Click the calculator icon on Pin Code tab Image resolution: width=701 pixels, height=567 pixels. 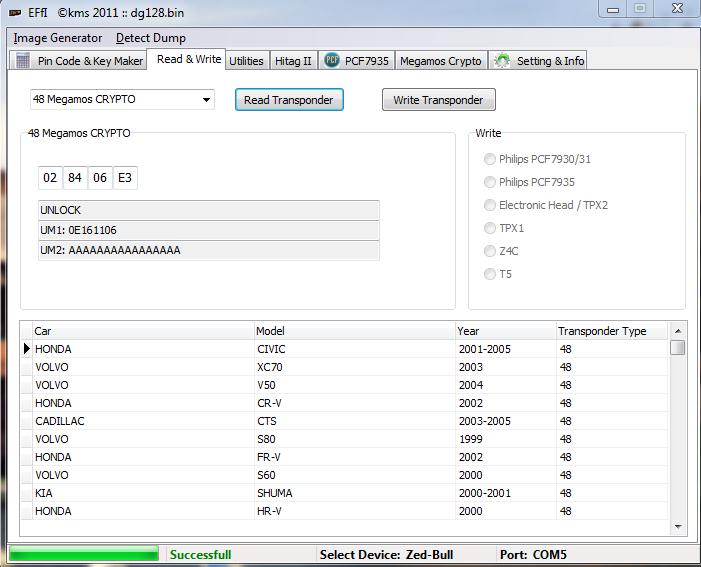click(24, 61)
